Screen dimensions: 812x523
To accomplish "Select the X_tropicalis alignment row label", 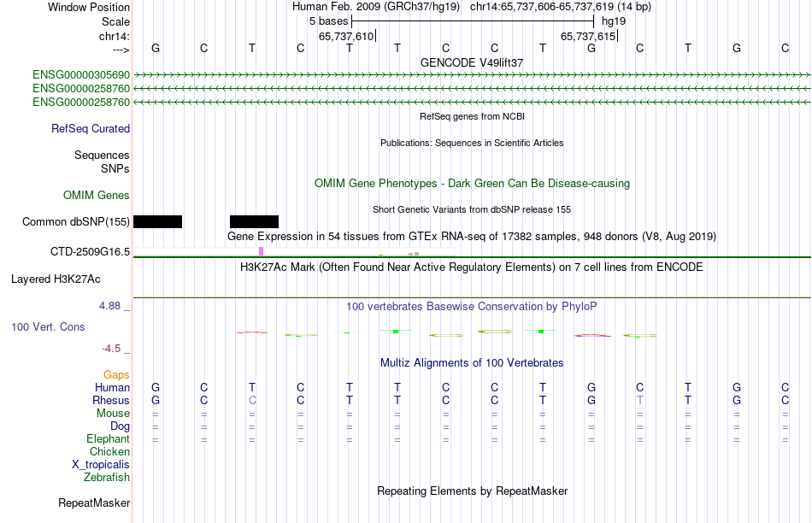I will [x=101, y=465].
